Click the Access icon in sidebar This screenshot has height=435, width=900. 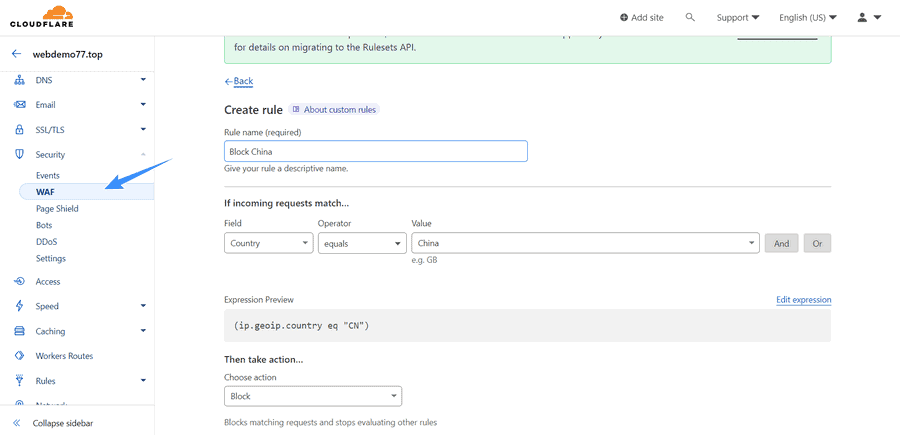[x=20, y=281]
